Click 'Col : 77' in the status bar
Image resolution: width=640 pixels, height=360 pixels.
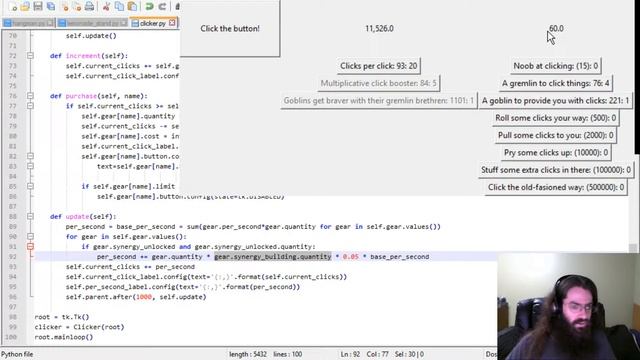pos(377,354)
